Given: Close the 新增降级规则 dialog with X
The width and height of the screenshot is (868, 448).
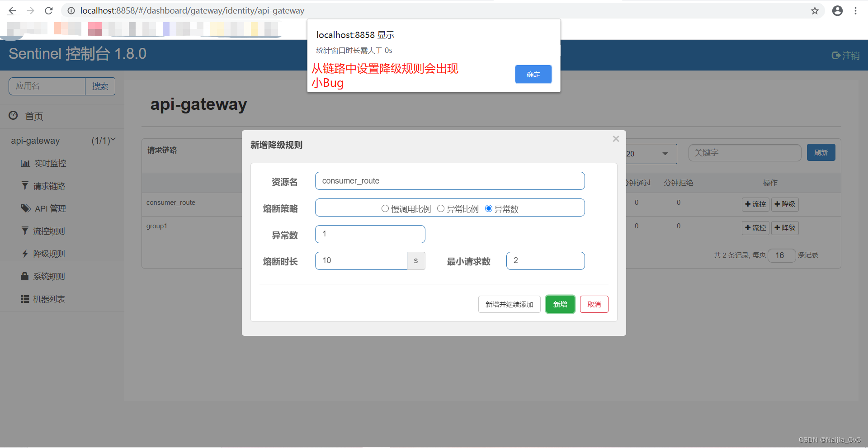Looking at the screenshot, I should click(x=616, y=139).
